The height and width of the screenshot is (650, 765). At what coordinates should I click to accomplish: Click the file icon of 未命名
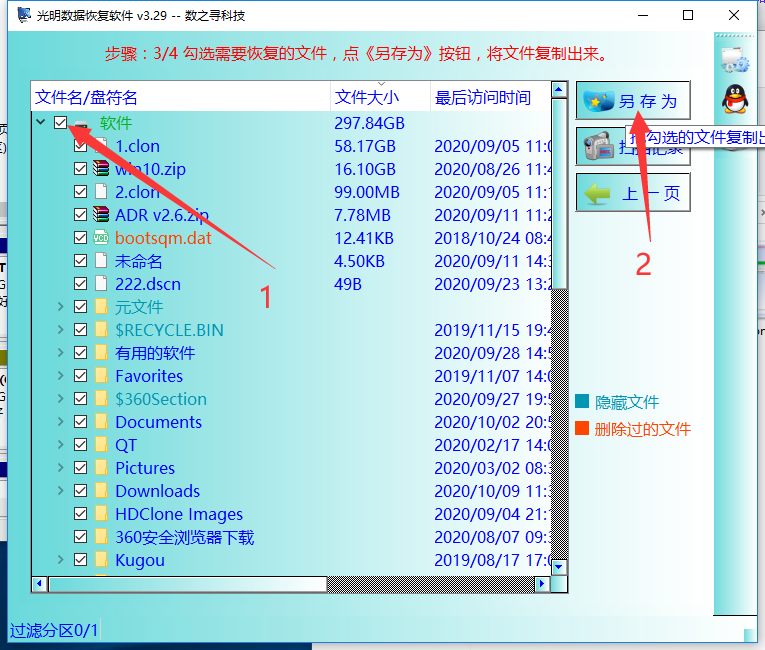click(101, 260)
